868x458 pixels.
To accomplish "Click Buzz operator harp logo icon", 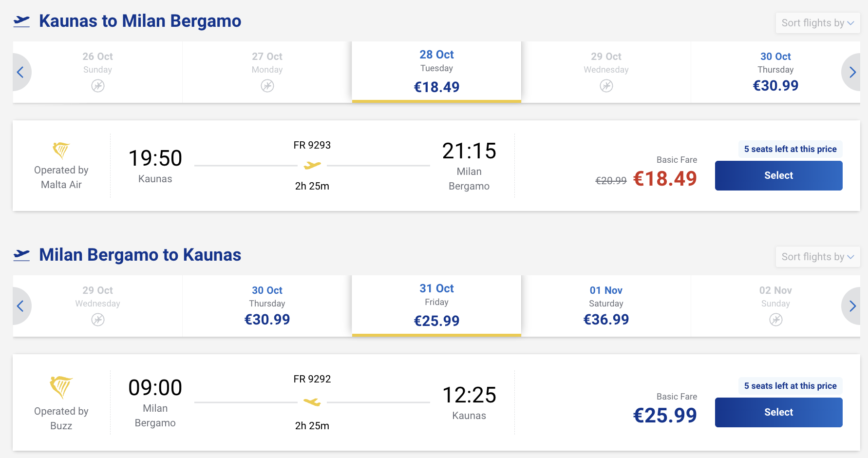I will (61, 387).
